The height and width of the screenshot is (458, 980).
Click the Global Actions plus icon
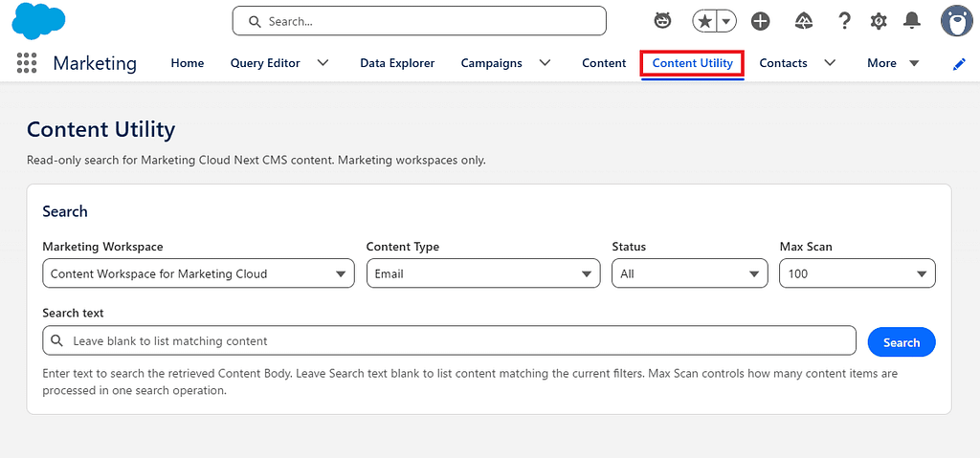(x=761, y=21)
